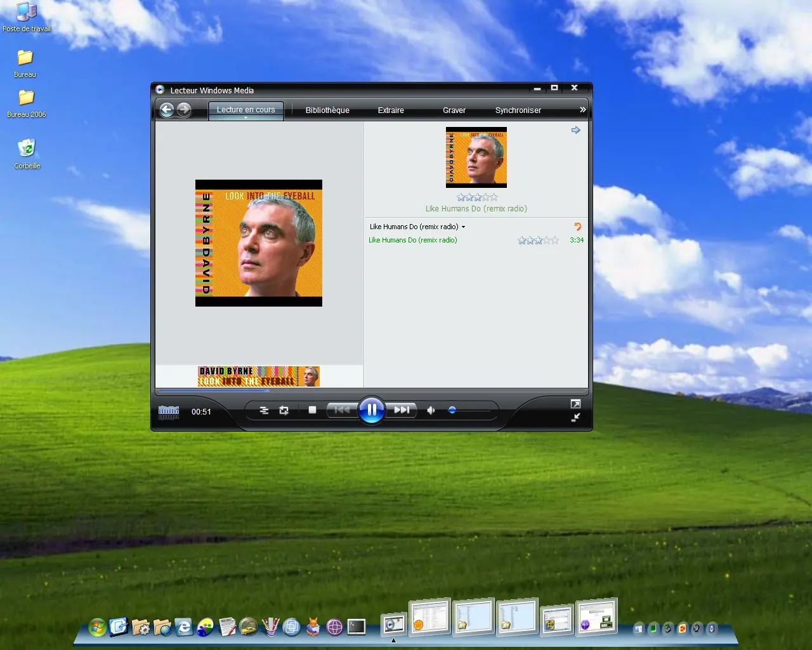This screenshot has height=650, width=812.
Task: Open the notepad icon in dock
Action: click(x=227, y=628)
